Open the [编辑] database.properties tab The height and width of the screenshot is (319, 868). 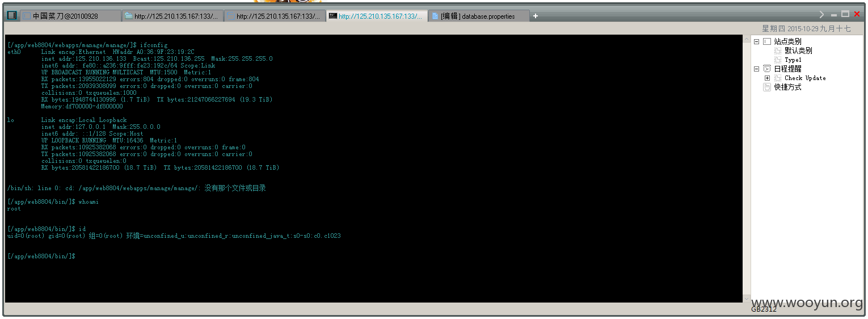click(479, 16)
